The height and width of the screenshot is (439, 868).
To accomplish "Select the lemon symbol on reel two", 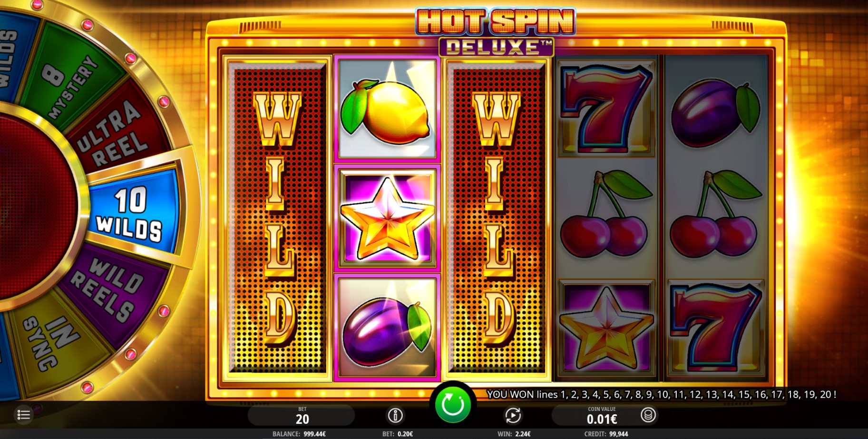I will tap(388, 109).
